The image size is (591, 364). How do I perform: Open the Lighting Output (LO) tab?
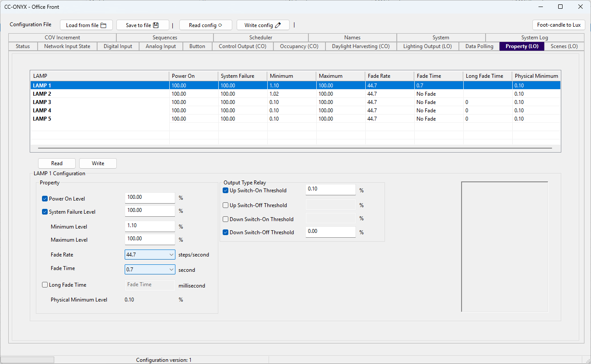(427, 46)
